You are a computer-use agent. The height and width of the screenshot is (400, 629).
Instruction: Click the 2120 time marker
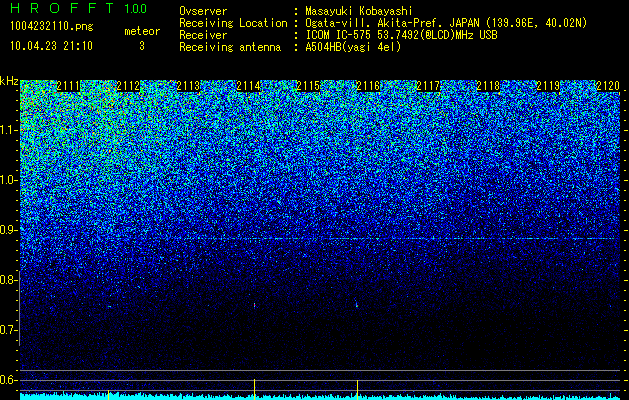pyautogui.click(x=608, y=86)
